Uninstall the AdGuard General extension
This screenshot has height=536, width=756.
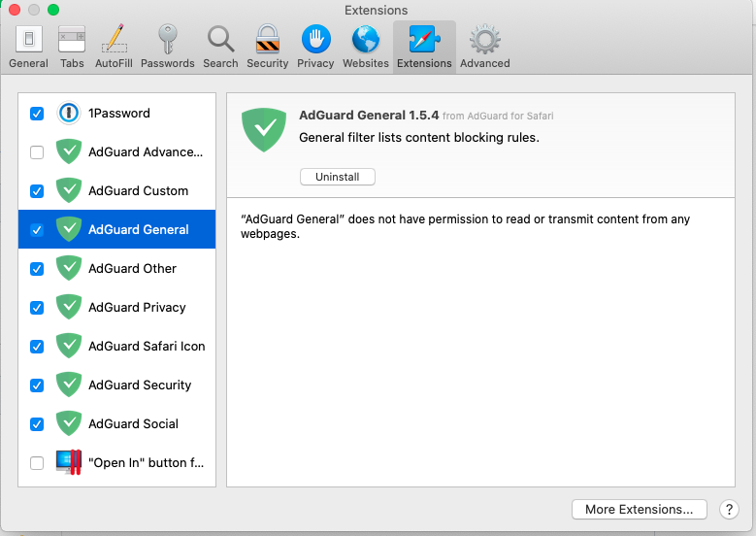tap(338, 177)
